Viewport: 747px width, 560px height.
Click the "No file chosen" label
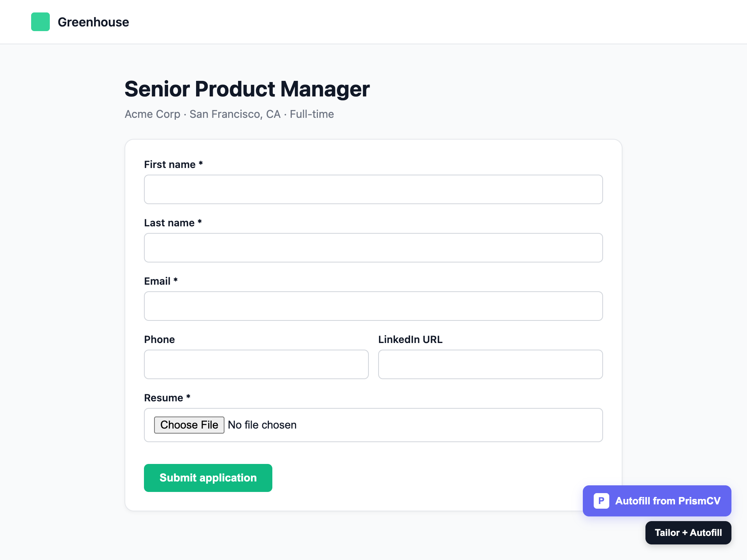tap(262, 425)
